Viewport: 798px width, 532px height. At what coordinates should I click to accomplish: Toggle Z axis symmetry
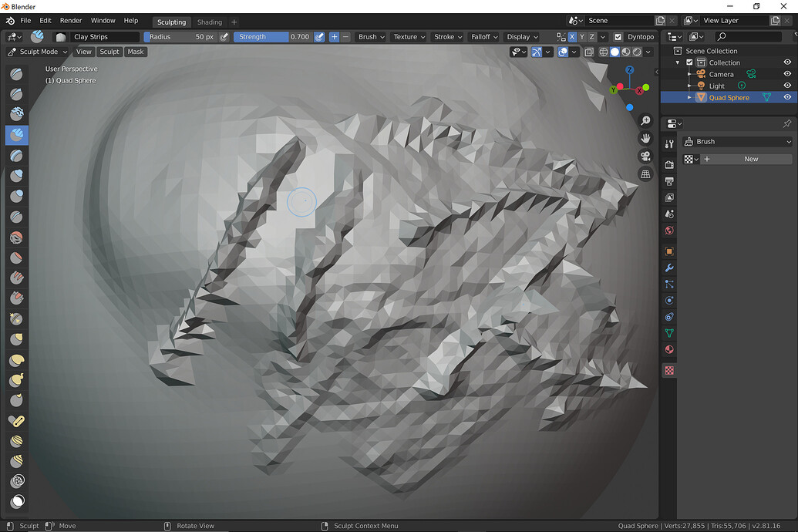(x=591, y=37)
